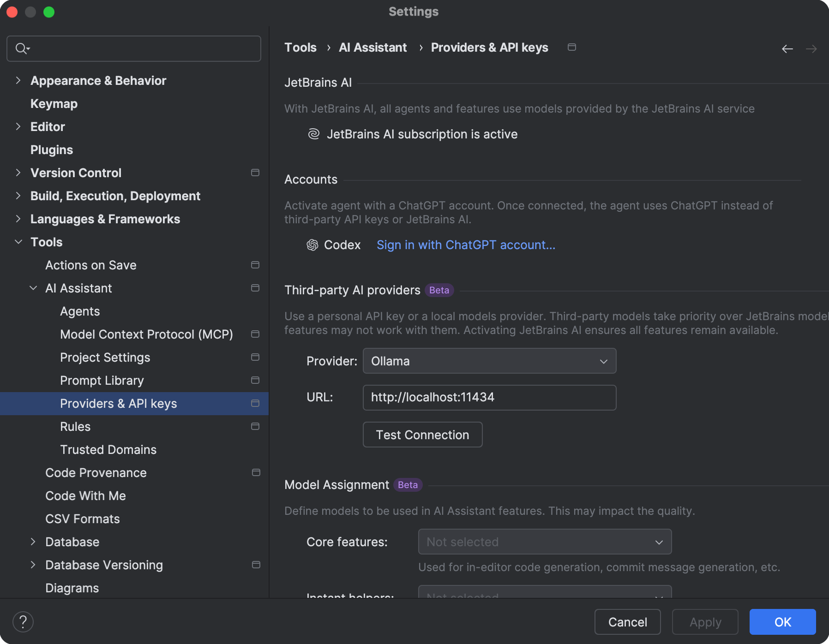
Task: Open the help question mark button
Action: tap(23, 621)
